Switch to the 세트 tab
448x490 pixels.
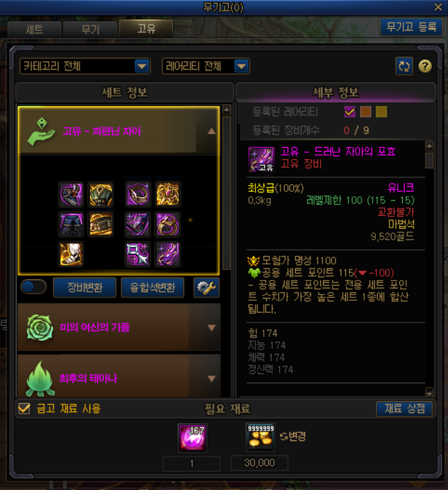[34, 30]
